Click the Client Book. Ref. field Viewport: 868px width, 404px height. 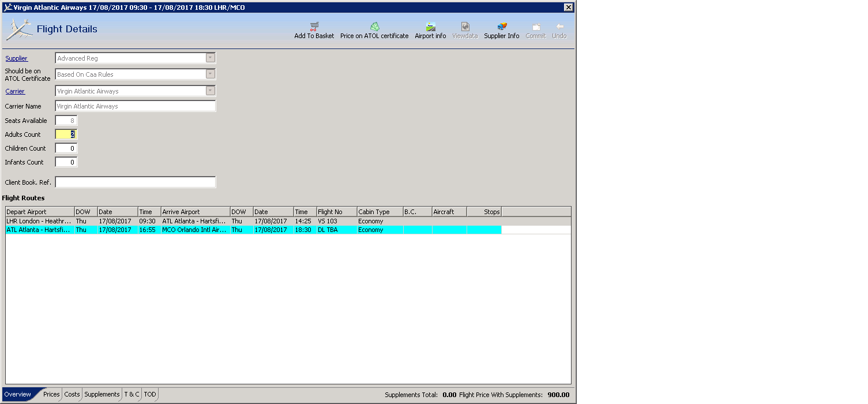pos(136,182)
